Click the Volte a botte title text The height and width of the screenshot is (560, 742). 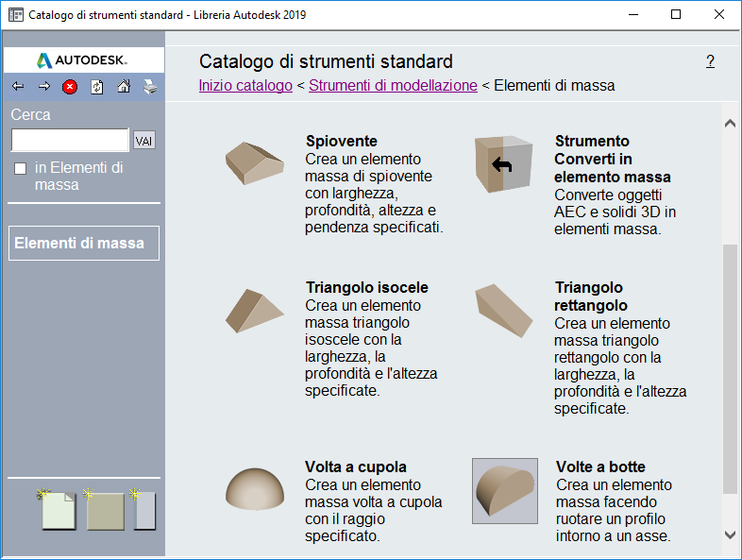pos(600,467)
